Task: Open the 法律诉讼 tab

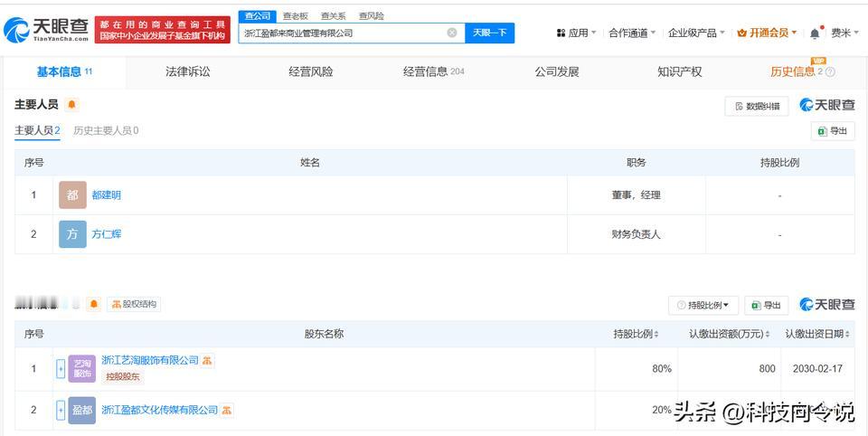Action: pos(188,72)
